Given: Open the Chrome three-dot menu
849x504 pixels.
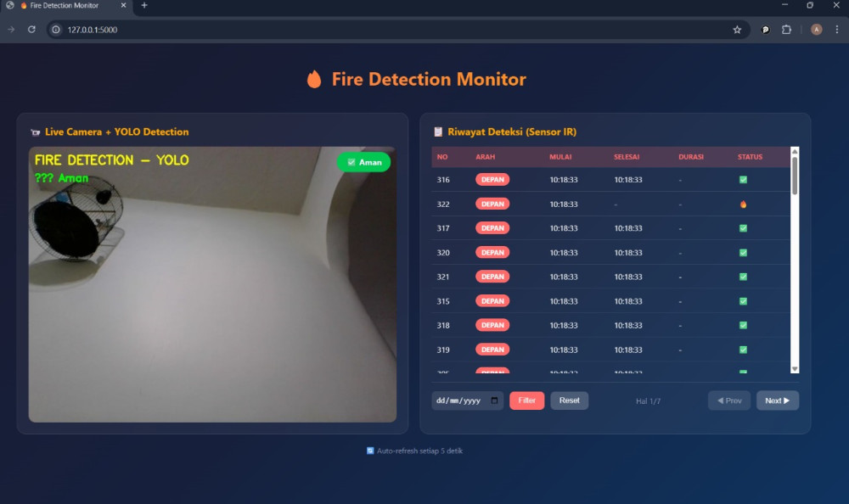Looking at the screenshot, I should 836,30.
